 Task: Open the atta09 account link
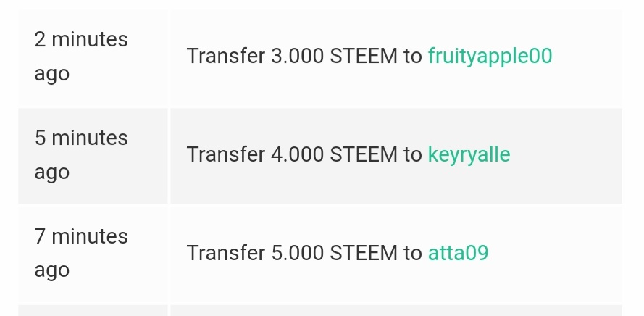pyautogui.click(x=458, y=253)
